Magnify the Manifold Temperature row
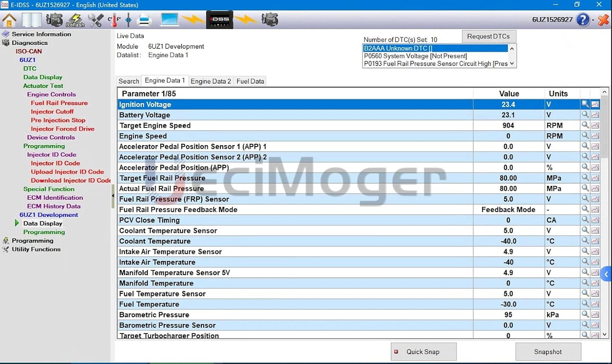 585,282
